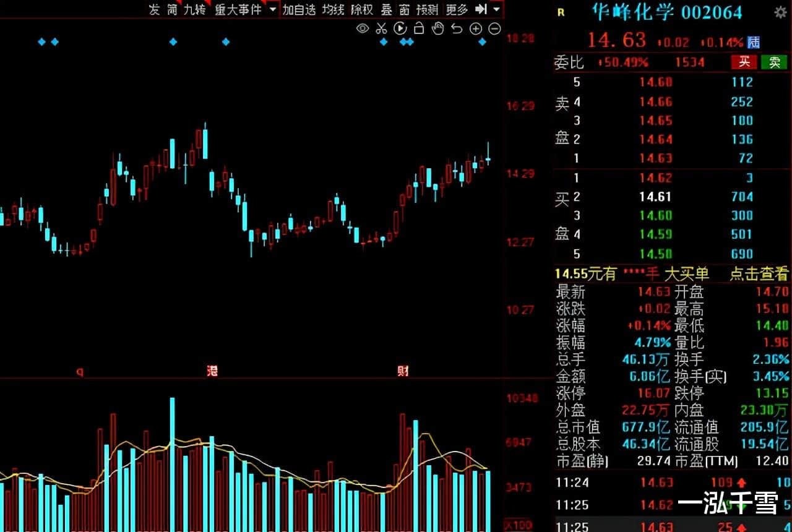The width and height of the screenshot is (792, 532).
Task: Click the 总市值 value 677.9亿
Action: pyautogui.click(x=647, y=427)
